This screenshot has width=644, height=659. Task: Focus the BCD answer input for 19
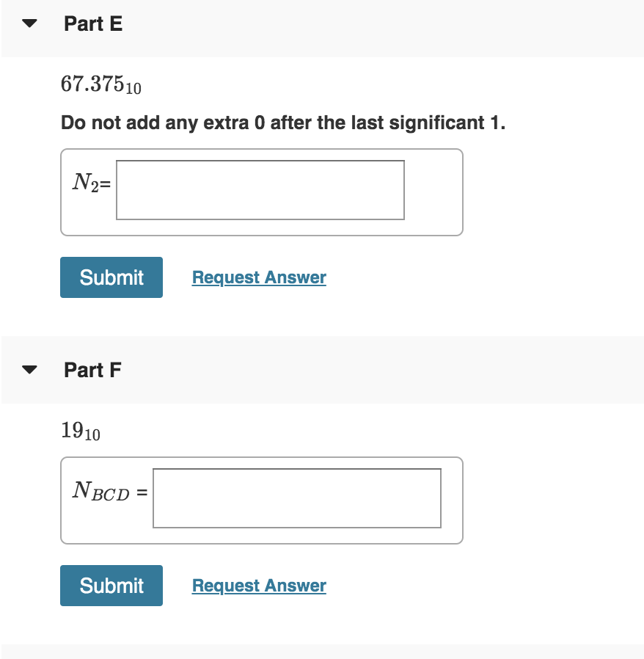[x=296, y=498]
